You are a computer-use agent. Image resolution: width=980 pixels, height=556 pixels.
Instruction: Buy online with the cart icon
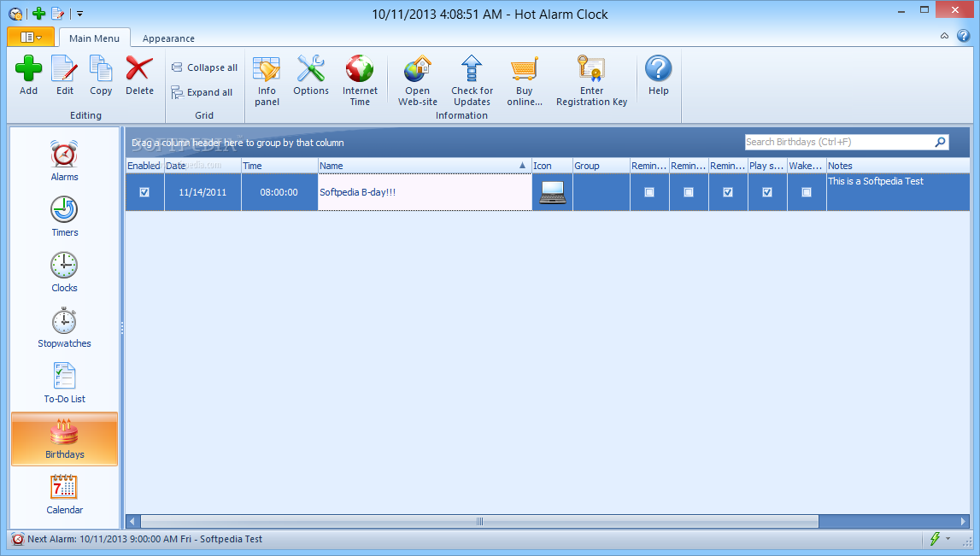525,80
